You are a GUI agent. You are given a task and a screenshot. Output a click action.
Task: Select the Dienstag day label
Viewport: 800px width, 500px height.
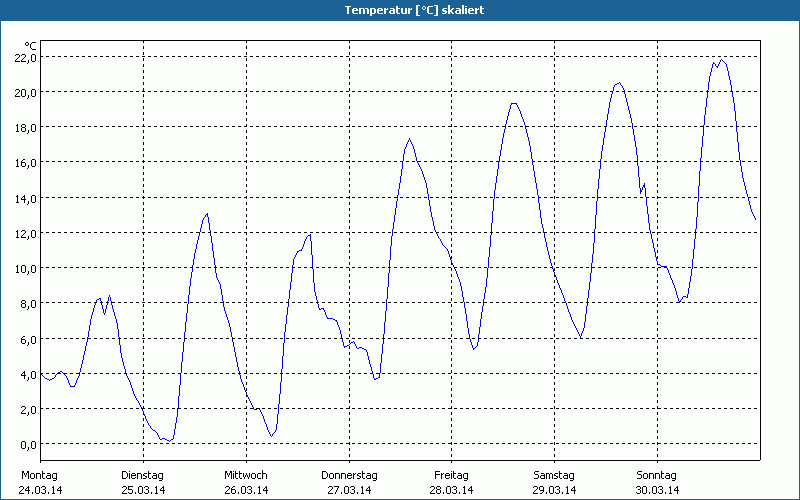142,475
